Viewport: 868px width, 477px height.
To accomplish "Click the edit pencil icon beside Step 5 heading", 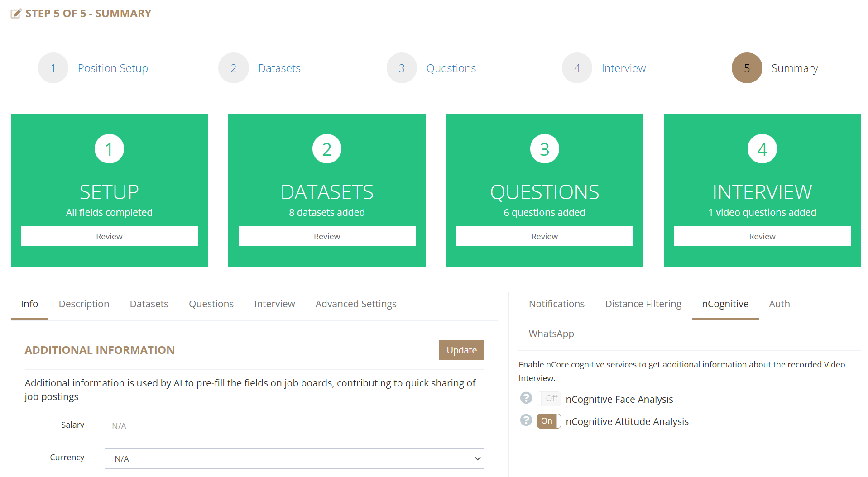I will [16, 14].
